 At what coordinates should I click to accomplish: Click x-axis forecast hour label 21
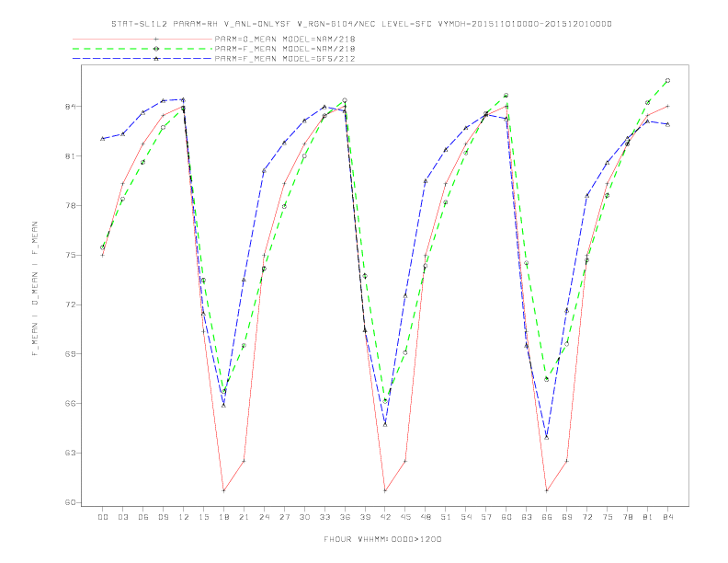pos(244,517)
